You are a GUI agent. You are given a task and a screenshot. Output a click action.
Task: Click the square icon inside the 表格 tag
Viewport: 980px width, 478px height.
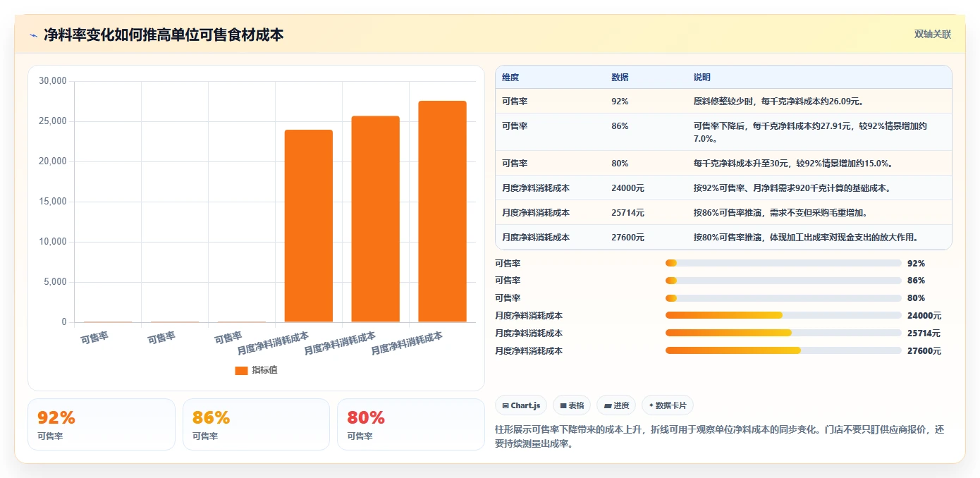(563, 405)
